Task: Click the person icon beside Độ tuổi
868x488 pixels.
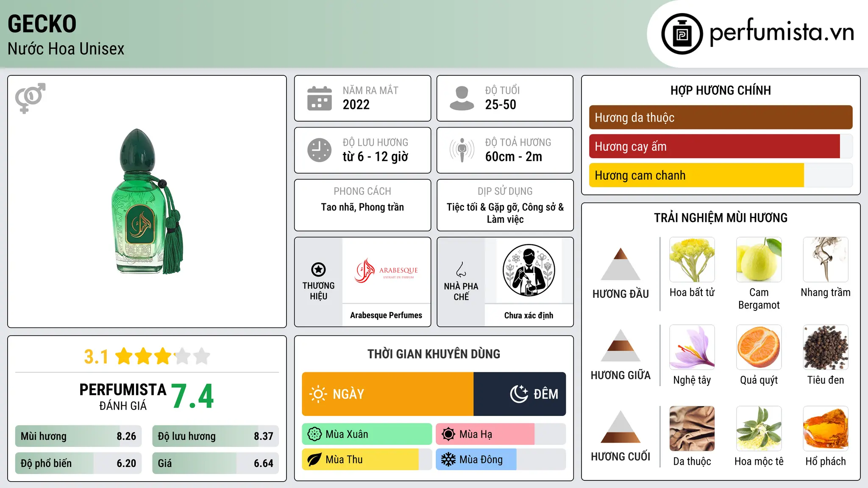Action: tap(462, 98)
